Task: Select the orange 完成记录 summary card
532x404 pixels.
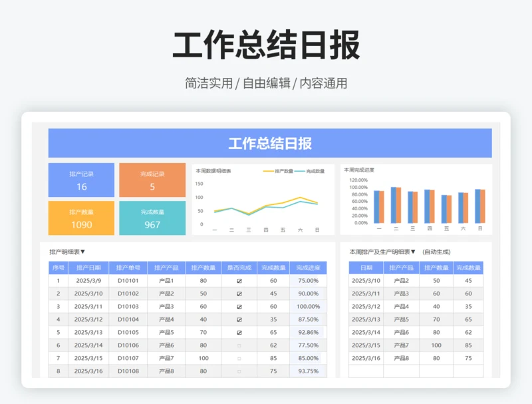Action: (x=152, y=180)
